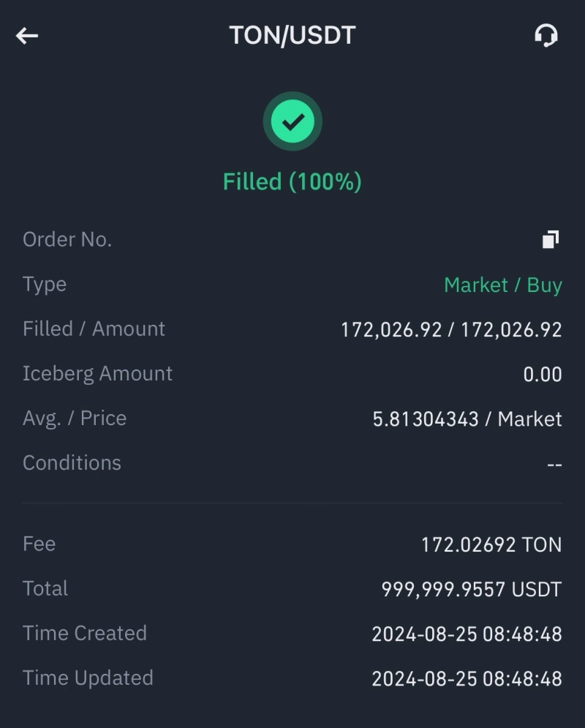The height and width of the screenshot is (728, 585).
Task: Click the 172.02692 TON fee value
Action: [x=491, y=544]
